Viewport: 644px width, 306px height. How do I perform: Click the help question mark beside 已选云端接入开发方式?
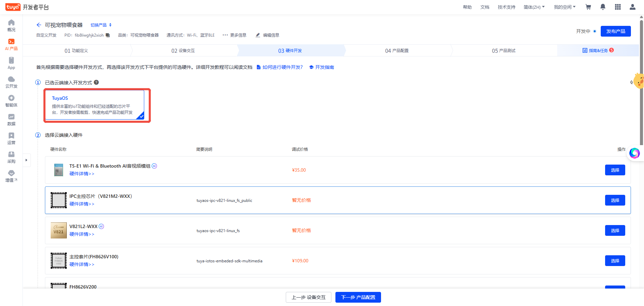coord(96,83)
